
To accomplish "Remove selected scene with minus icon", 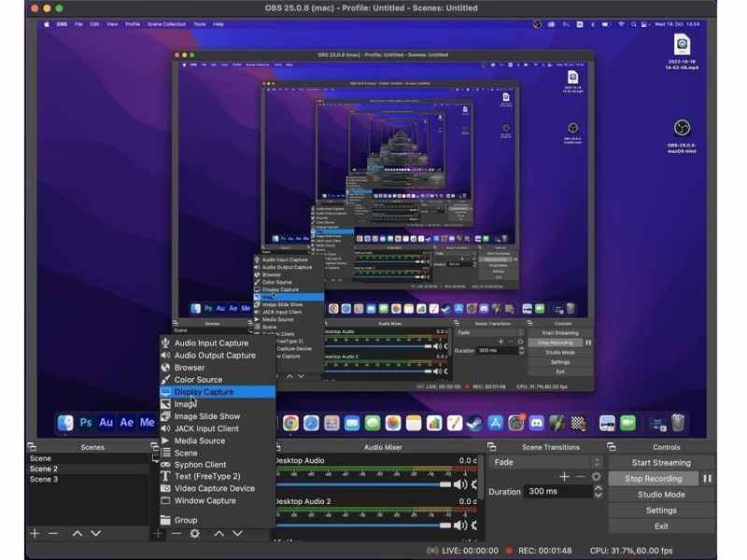I will [x=53, y=533].
